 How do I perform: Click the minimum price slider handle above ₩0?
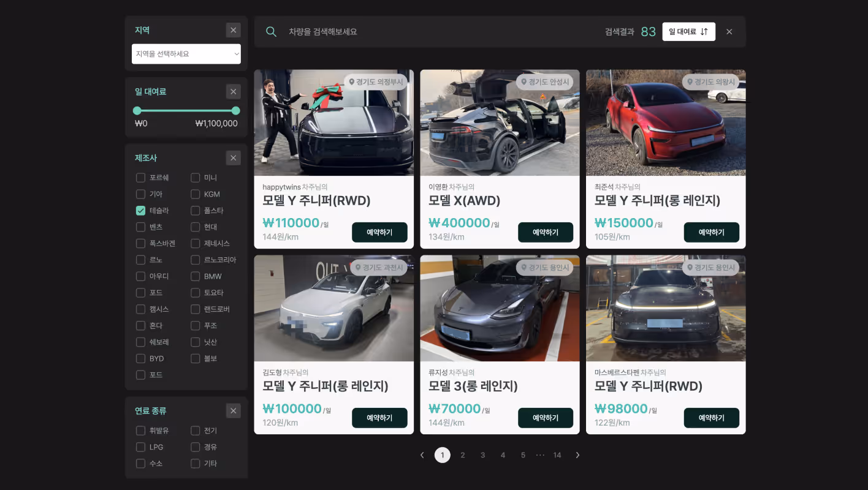point(137,111)
